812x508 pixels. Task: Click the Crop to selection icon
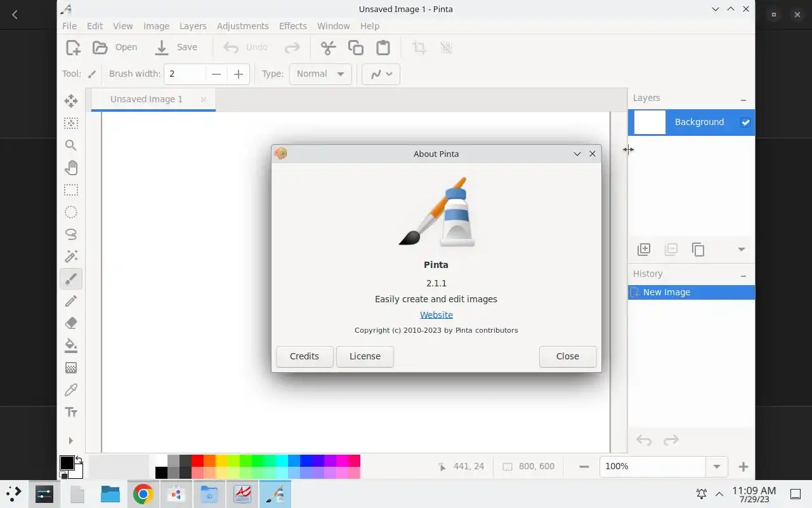pos(419,48)
